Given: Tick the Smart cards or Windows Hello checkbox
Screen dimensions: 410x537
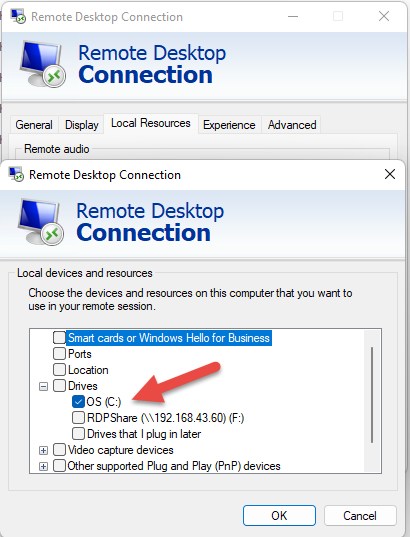Looking at the screenshot, I should click(59, 338).
